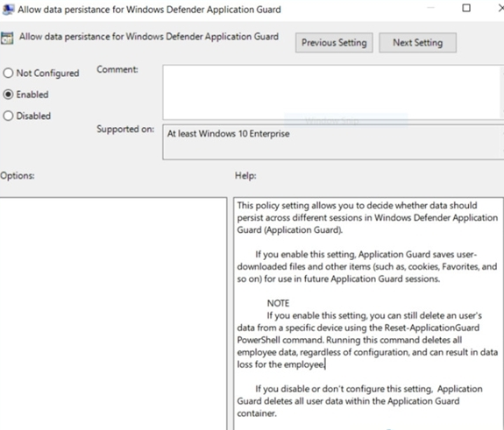The width and height of the screenshot is (504, 430).
Task: Click 'Reset-ApplicationGuard' in Help text
Action: (431, 328)
